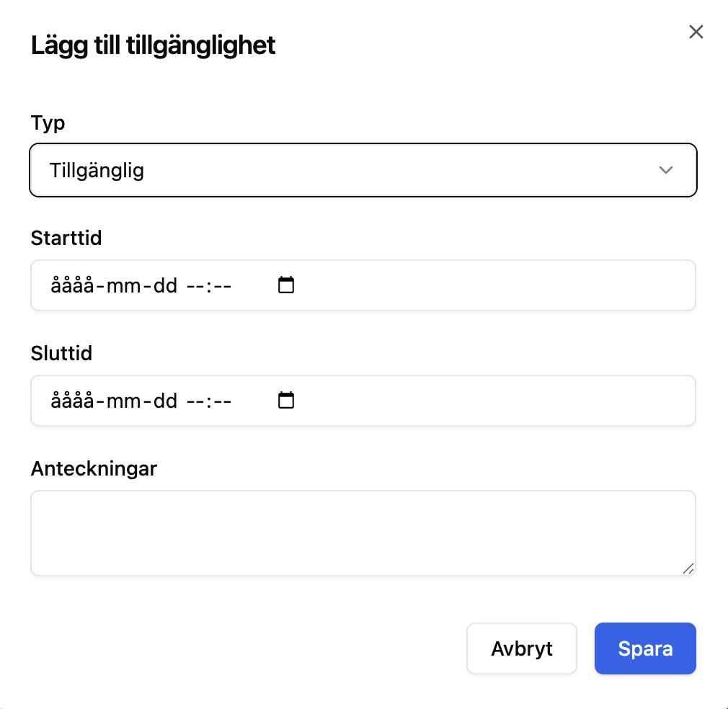Screen dimensions: 728x709
Task: Open the Sluttid calendar picker icon
Action: coord(286,400)
